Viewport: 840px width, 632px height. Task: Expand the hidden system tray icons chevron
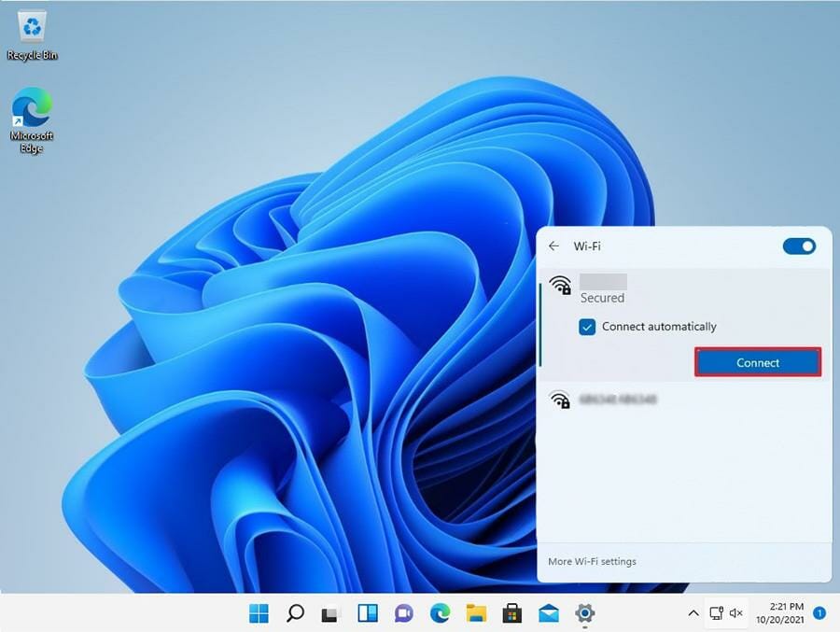[693, 613]
